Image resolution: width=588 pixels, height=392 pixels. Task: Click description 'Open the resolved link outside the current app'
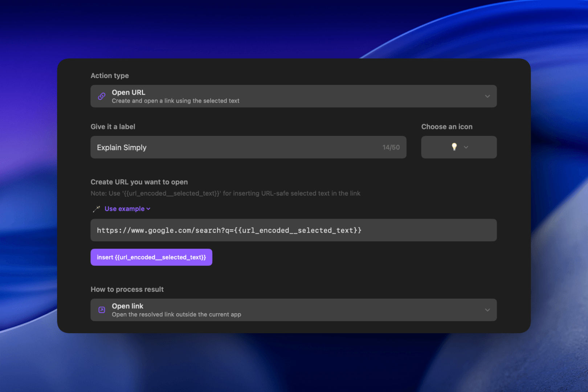click(176, 315)
